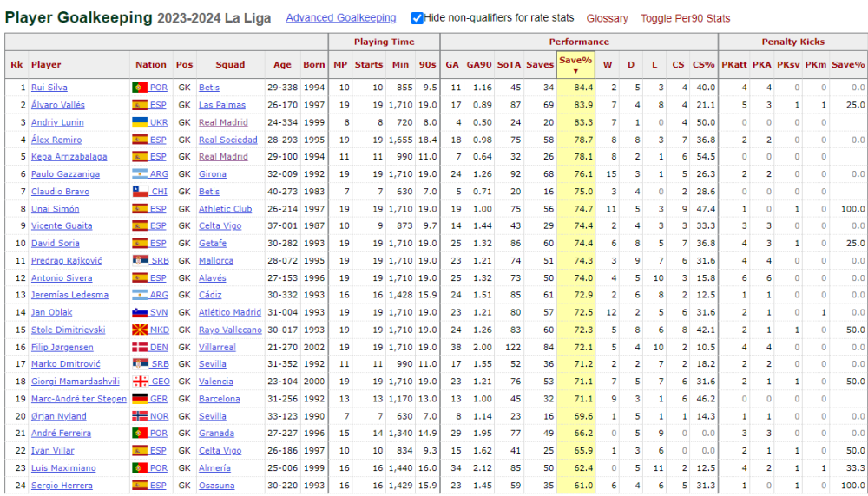
Task: Sort table by GA90 column
Action: [479, 65]
